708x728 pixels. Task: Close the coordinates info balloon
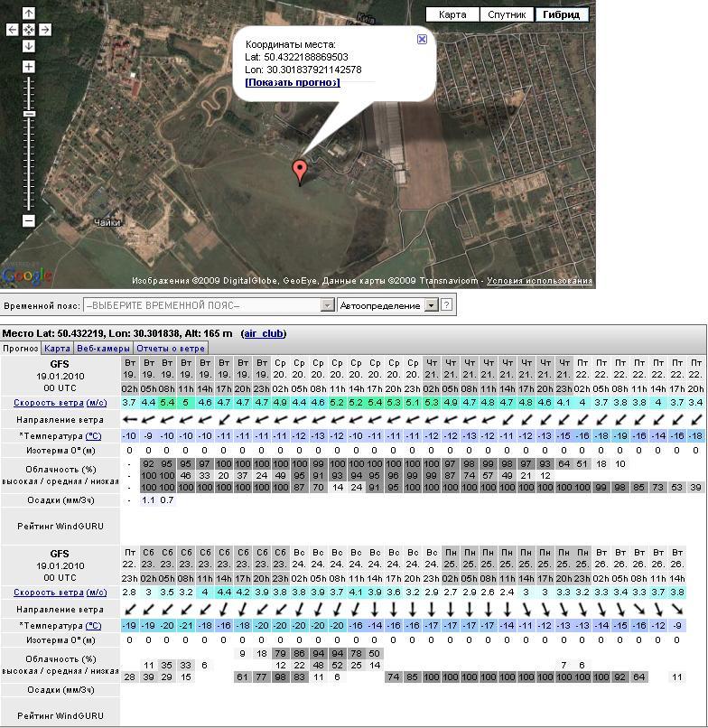[422, 40]
